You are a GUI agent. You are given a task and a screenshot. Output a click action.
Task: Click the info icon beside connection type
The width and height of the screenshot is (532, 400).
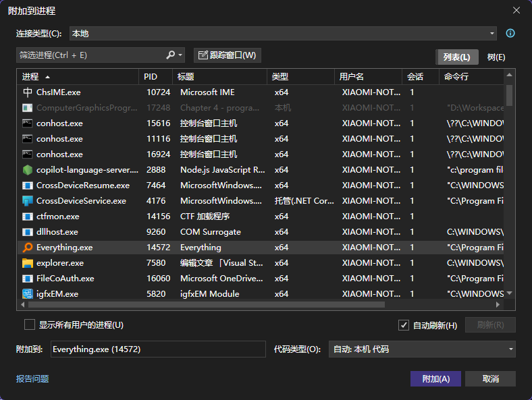pyautogui.click(x=510, y=33)
